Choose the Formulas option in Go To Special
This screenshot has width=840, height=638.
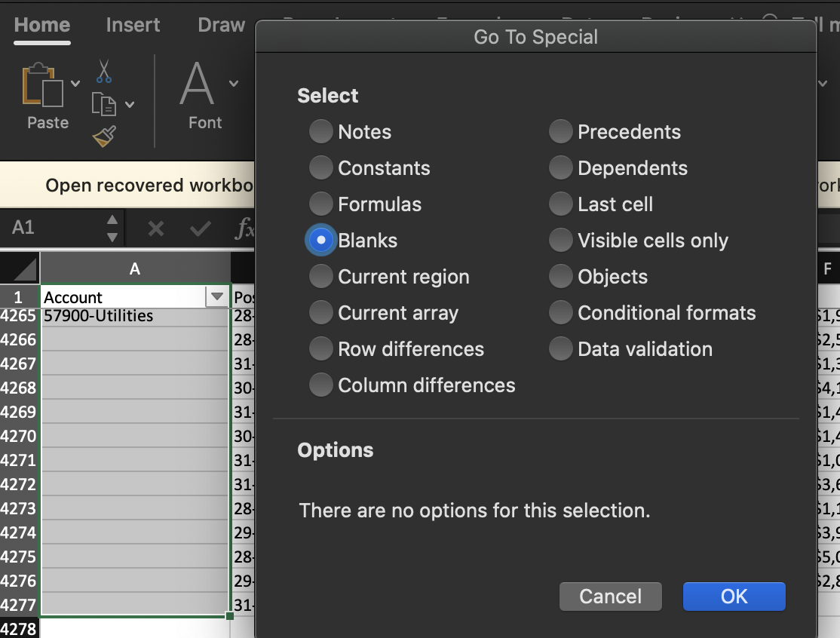pos(321,204)
